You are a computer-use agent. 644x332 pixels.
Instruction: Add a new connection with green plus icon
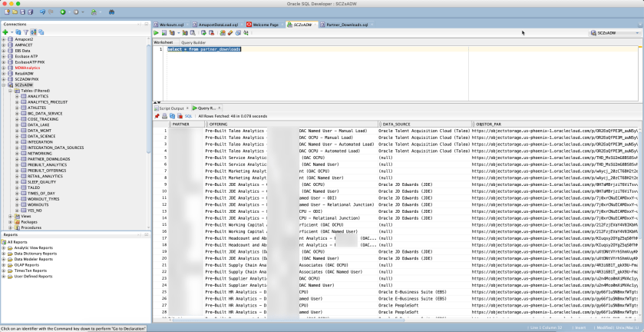pos(5,32)
